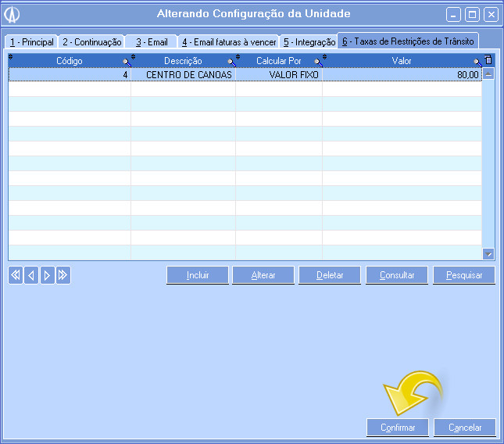The width and height of the screenshot is (504, 444).
Task: Sort by Código using sort arrows
Action: point(11,57)
